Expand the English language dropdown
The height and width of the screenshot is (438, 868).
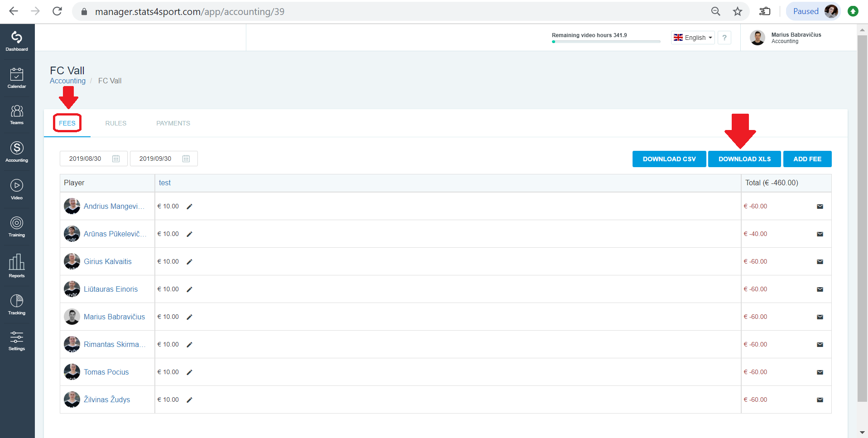point(693,38)
